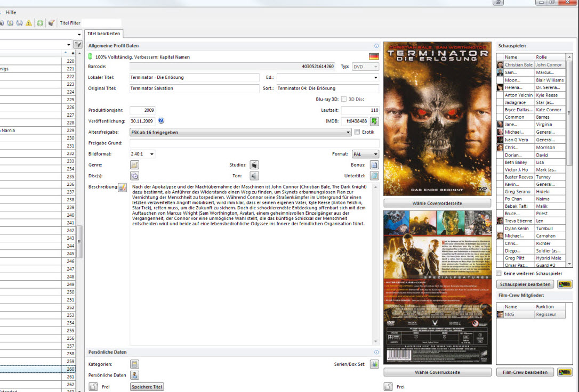Image resolution: width=579 pixels, height=392 pixels.
Task: Click the green IMDB lookup icon
Action: click(374, 121)
